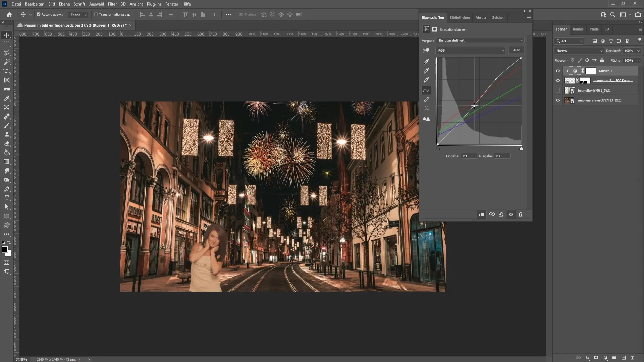Drag the curves input value slider

pos(437,149)
